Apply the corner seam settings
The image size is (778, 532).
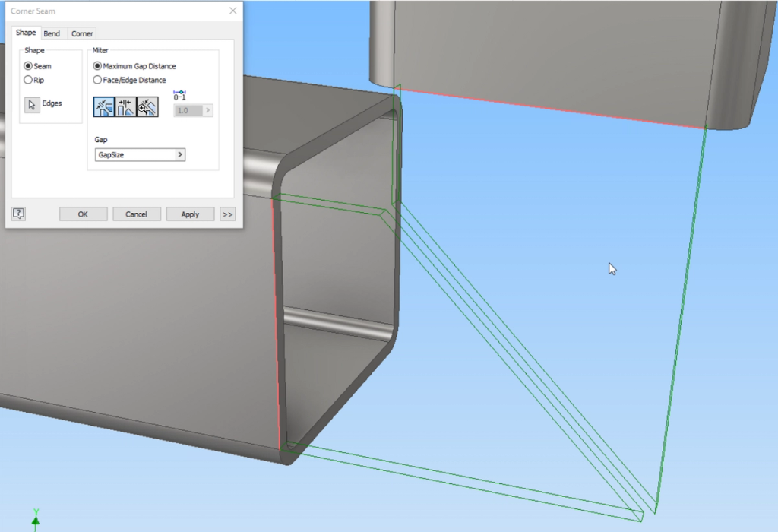190,214
